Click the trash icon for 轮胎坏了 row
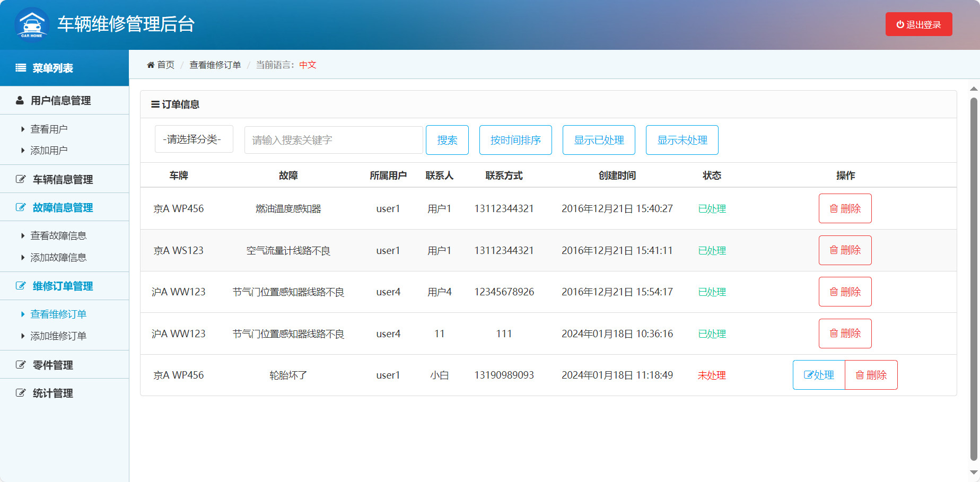 [860, 375]
